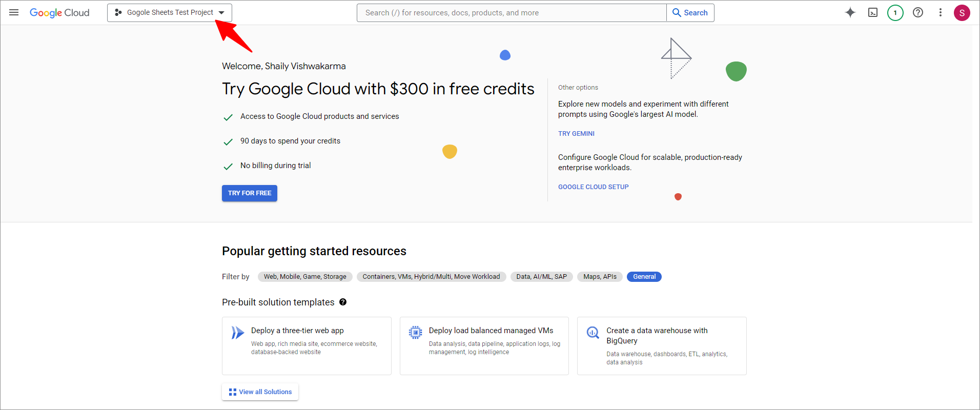The width and height of the screenshot is (980, 410).
Task: Click 'No billing during trial' text
Action: (276, 166)
